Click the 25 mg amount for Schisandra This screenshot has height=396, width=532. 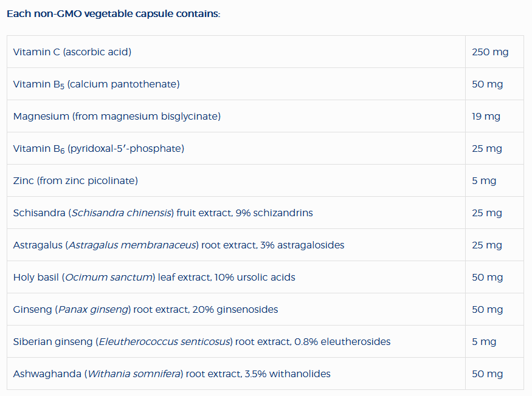click(487, 213)
